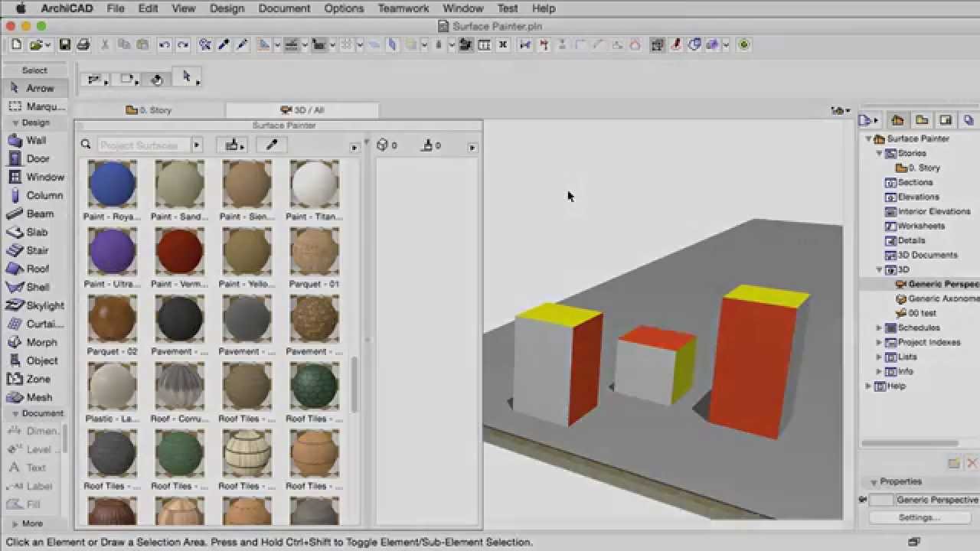
Task: Select the Wall tool
Action: click(34, 140)
